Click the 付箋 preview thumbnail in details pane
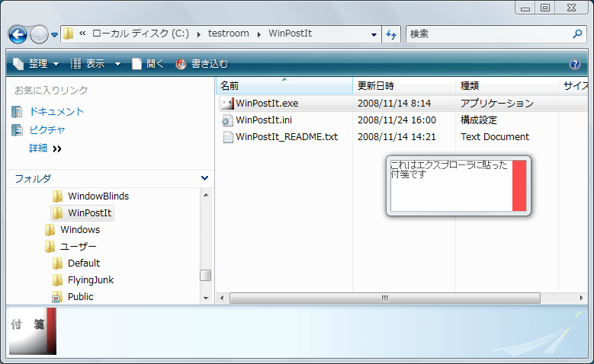Image resolution: width=594 pixels, height=364 pixels. 33,331
